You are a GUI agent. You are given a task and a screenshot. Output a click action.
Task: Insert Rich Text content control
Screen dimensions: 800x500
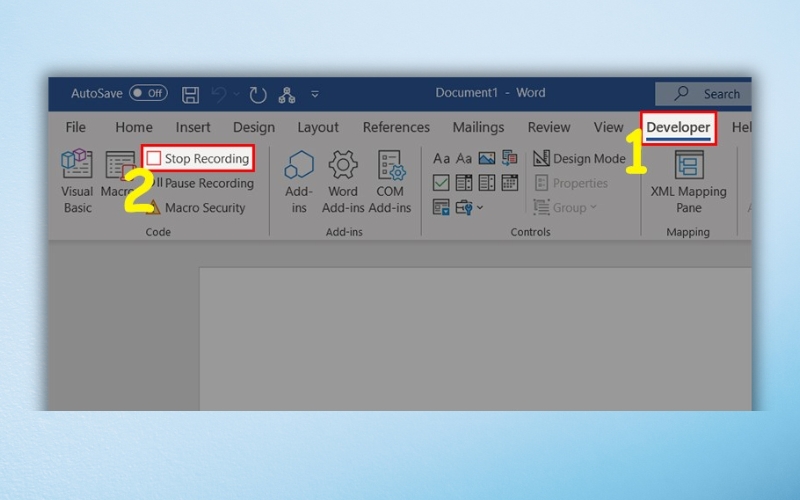coord(441,158)
